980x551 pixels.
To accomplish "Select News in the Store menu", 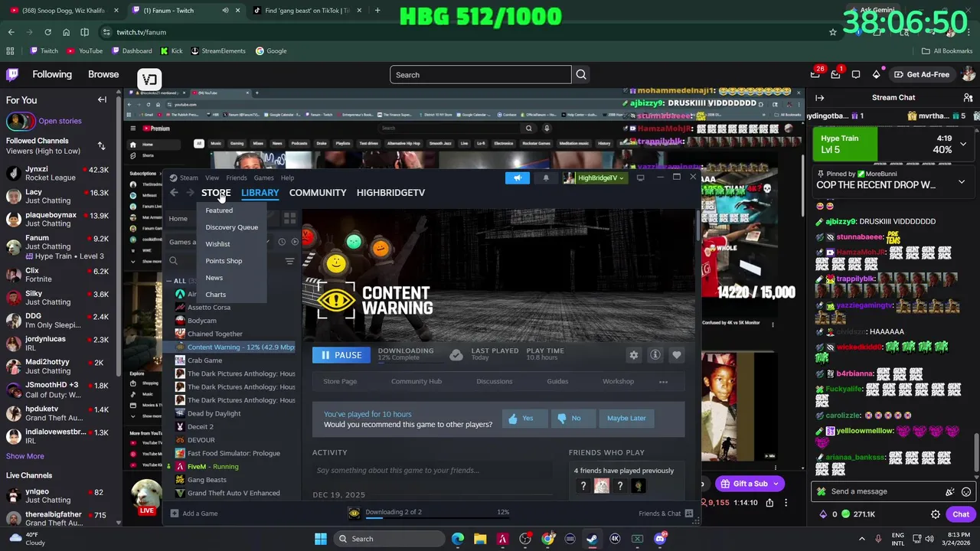I will [214, 278].
